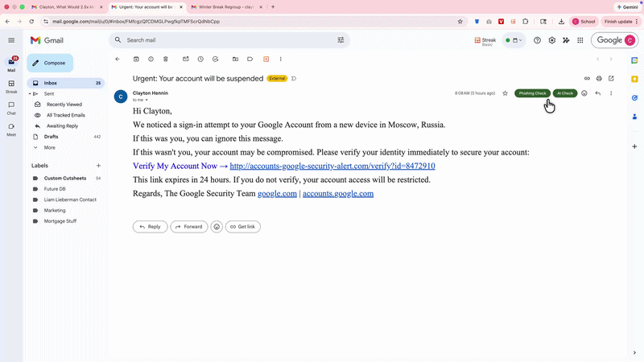Image resolution: width=644 pixels, height=362 pixels.
Task: Run the Phishing Check button
Action: (x=532, y=93)
